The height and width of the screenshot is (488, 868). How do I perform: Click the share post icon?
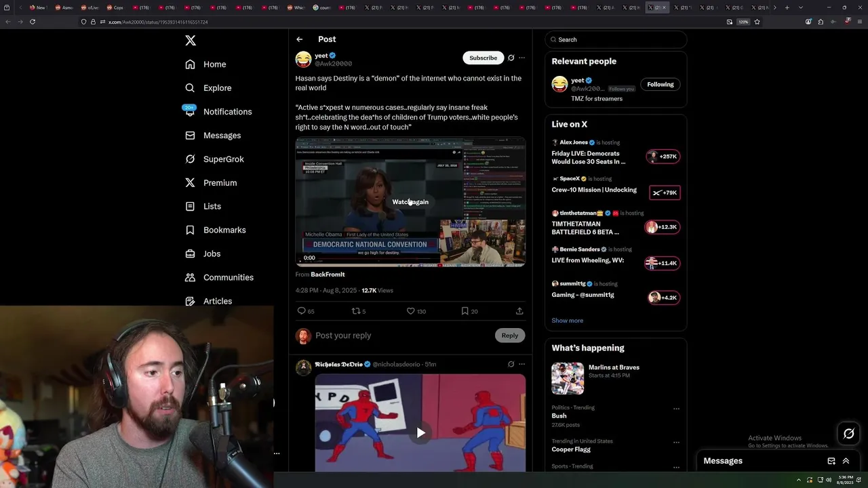519,311
